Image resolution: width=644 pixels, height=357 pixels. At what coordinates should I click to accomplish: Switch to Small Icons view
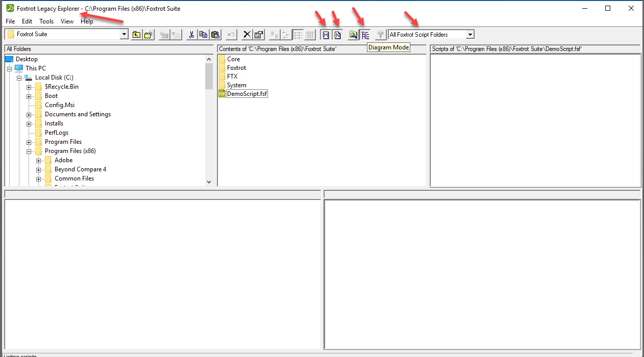286,35
